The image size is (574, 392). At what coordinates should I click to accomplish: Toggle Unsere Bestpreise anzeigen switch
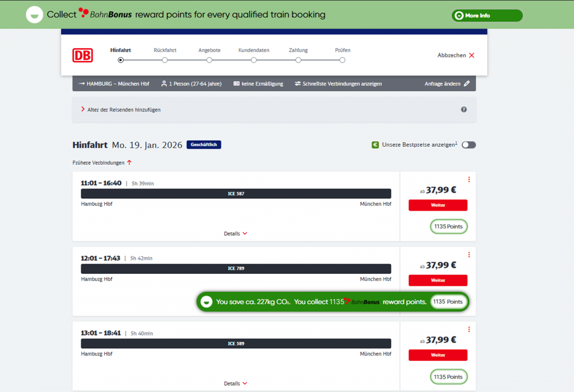point(469,145)
